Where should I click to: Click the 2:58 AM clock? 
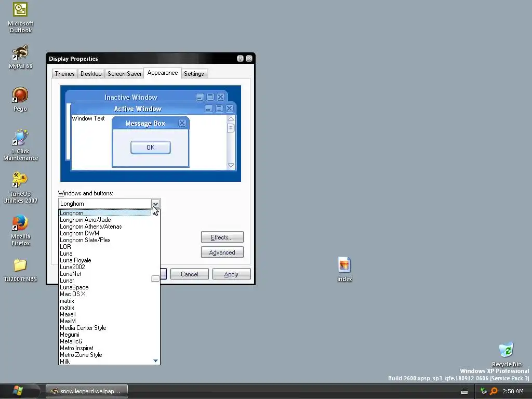point(513,391)
